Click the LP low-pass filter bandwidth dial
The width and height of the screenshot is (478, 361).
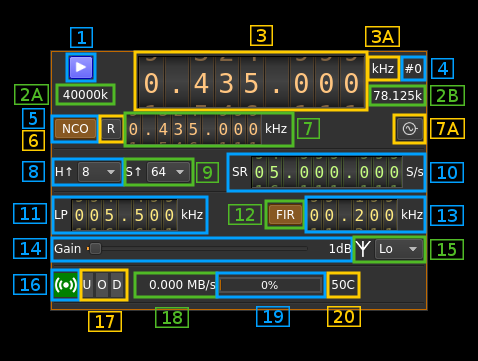[x=124, y=215]
